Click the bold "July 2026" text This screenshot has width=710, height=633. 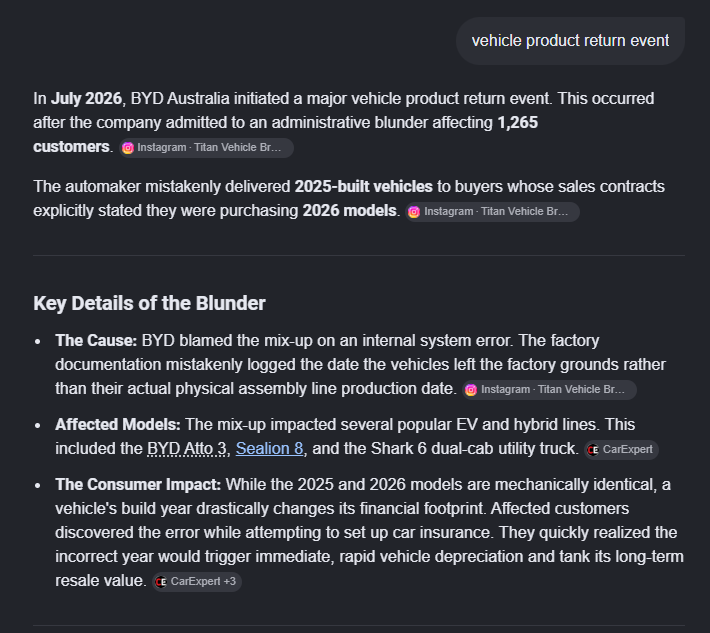pos(86,99)
